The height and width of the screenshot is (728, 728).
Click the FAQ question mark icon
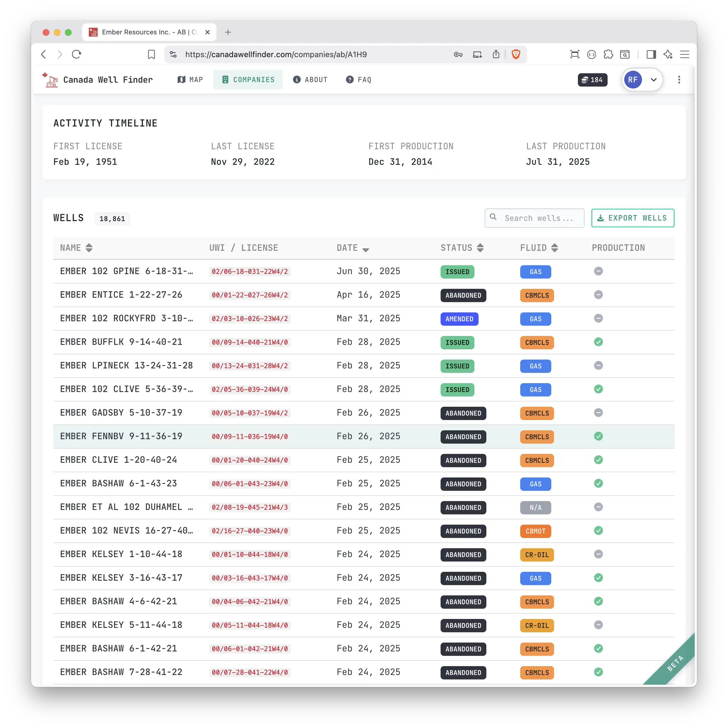pyautogui.click(x=350, y=80)
